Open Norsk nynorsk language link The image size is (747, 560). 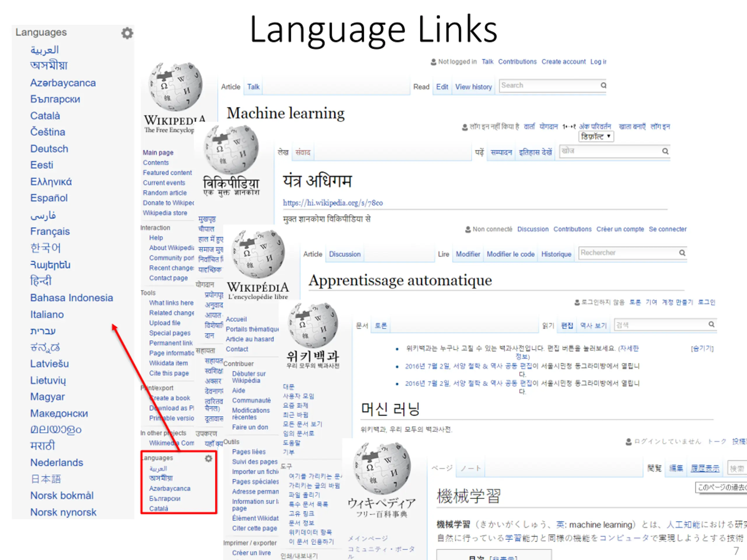(63, 512)
